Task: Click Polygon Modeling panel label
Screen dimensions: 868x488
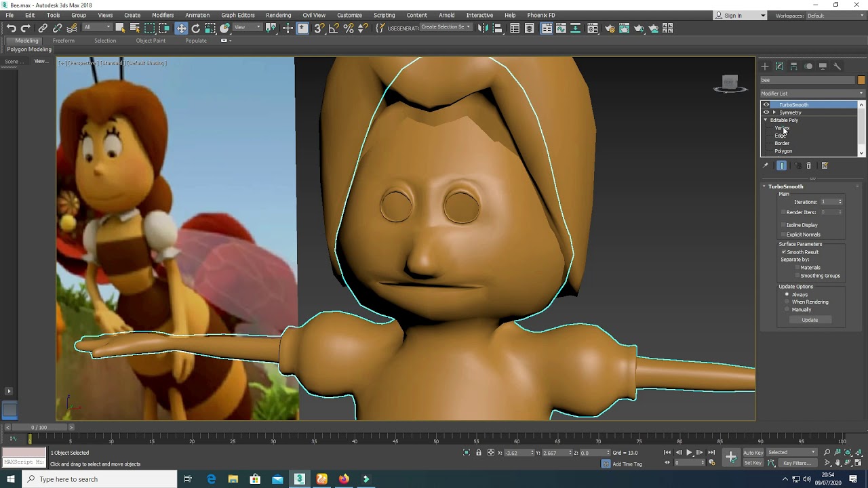Action: click(29, 49)
